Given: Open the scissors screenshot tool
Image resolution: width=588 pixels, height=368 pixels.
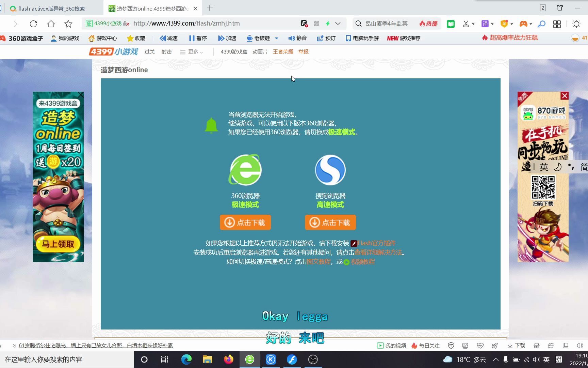Looking at the screenshot, I should coord(466,24).
